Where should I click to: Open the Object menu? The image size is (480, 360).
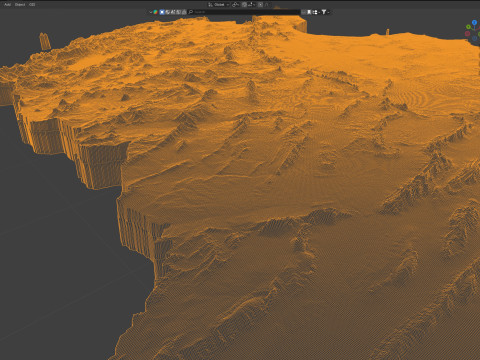click(x=20, y=5)
